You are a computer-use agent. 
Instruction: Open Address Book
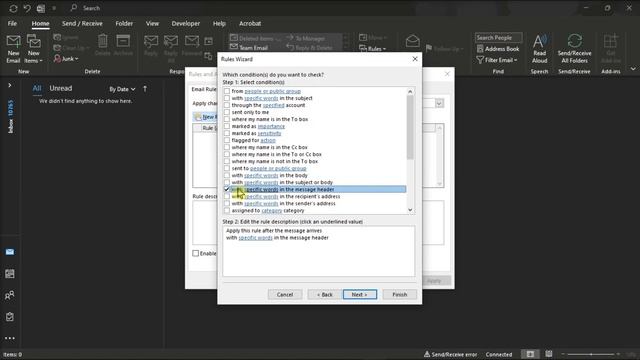498,49
